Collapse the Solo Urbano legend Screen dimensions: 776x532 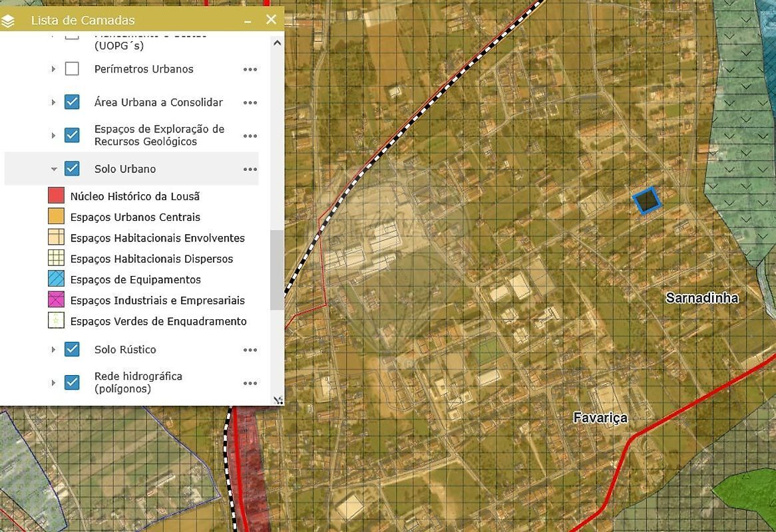(x=54, y=169)
